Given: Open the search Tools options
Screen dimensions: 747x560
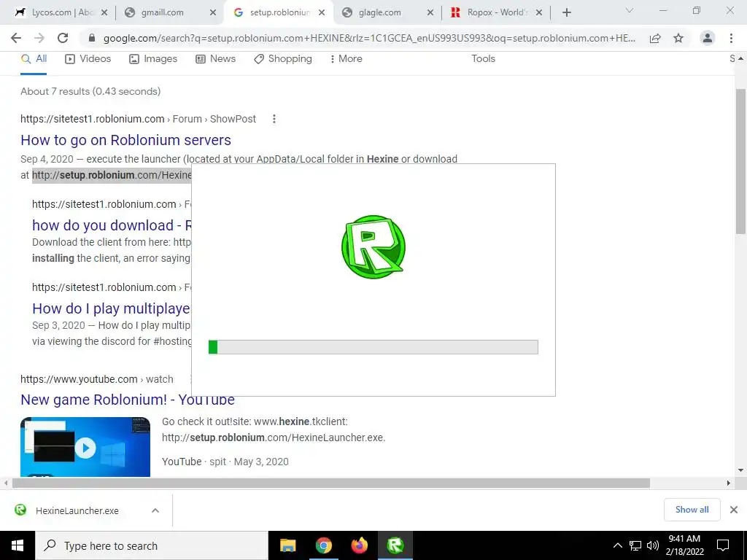Looking at the screenshot, I should pyautogui.click(x=483, y=58).
